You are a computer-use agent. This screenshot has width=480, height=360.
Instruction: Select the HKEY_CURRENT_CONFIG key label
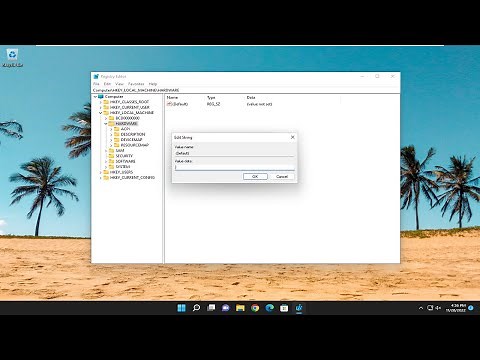click(x=132, y=177)
